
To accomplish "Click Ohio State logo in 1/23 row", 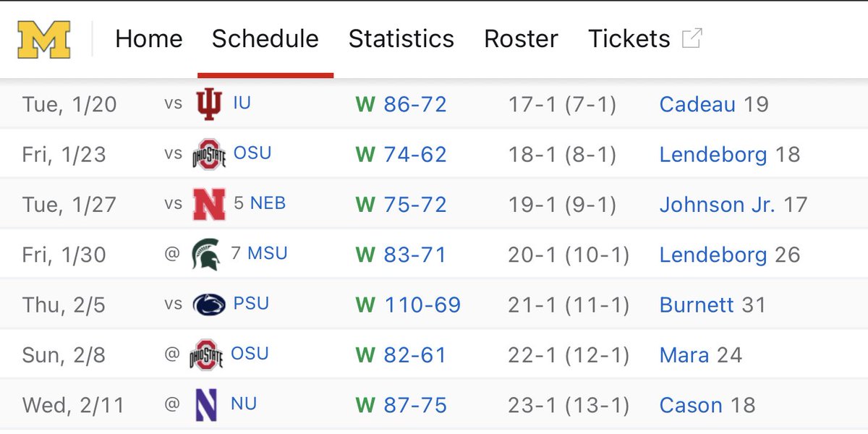I will coord(209,154).
